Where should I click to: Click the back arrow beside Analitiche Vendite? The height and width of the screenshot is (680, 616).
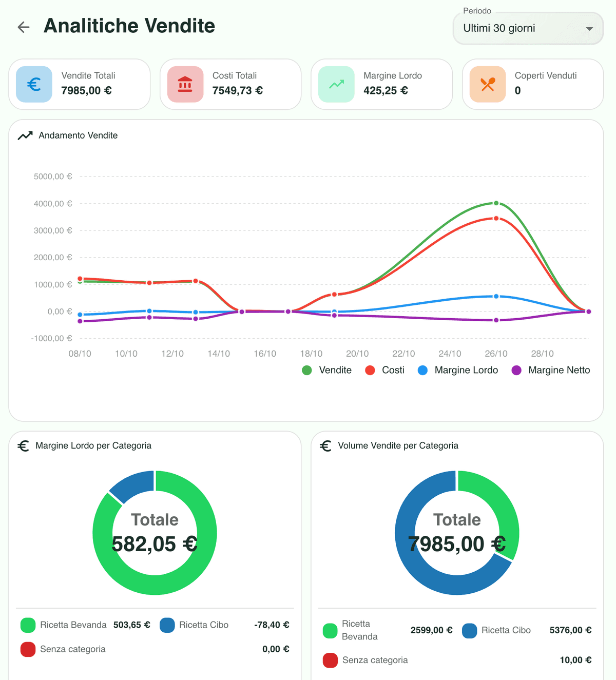[24, 27]
